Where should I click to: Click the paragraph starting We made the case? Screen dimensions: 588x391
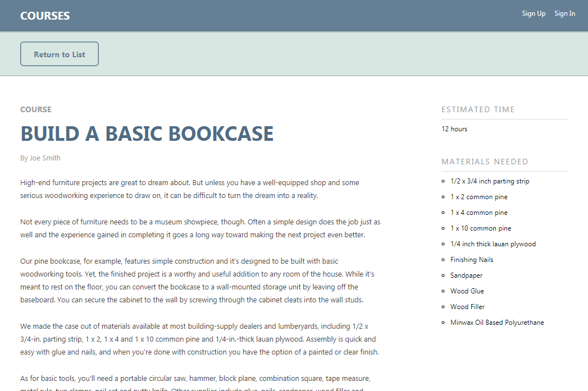199,339
